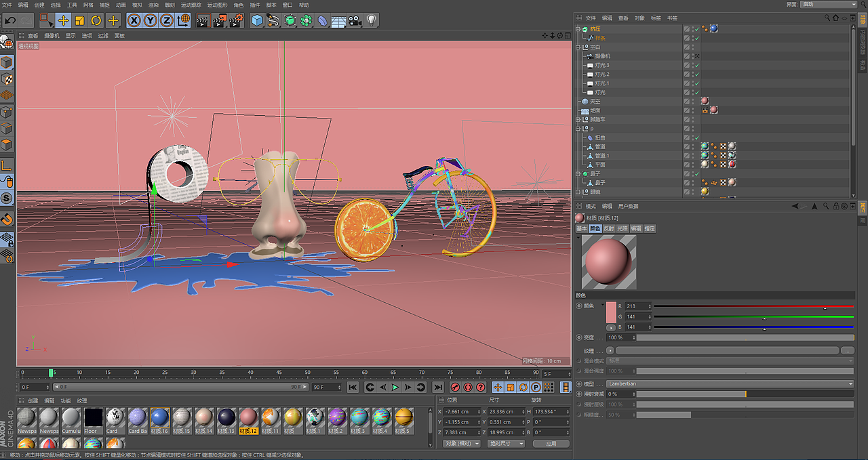Add a light object from toolbar
This screenshot has width=868, height=460.
coord(372,20)
